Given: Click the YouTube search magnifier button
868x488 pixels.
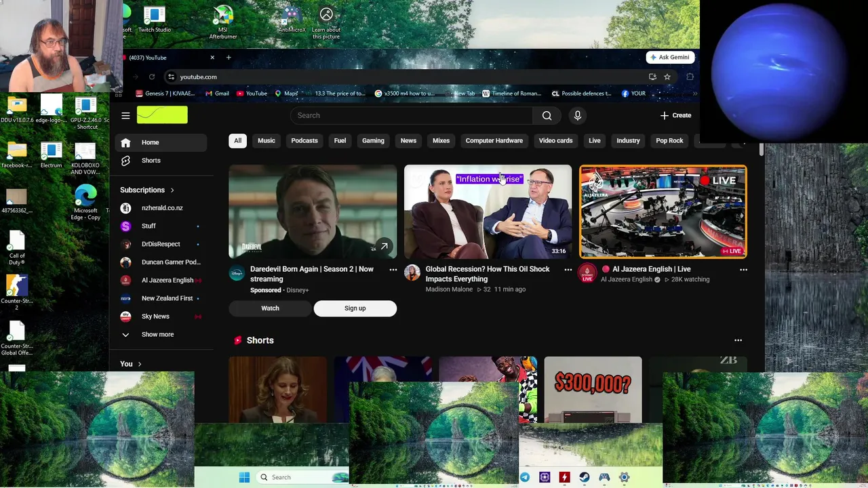Looking at the screenshot, I should coord(547,115).
